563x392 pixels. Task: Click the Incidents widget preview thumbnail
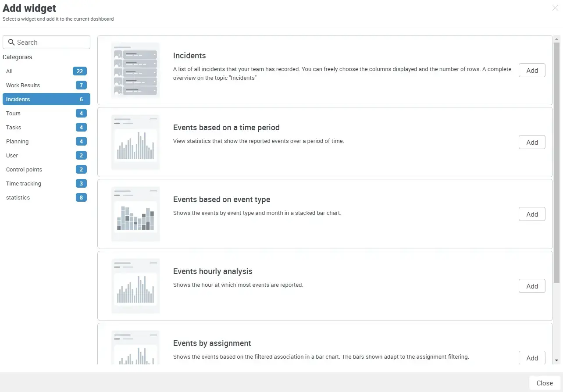point(135,70)
